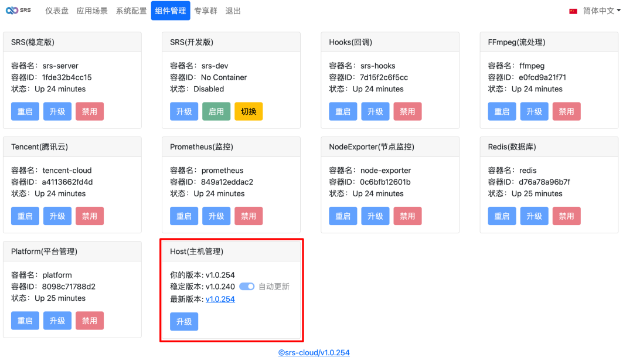Disable the Platform(平台管理) component
633x364 pixels.
90,321
